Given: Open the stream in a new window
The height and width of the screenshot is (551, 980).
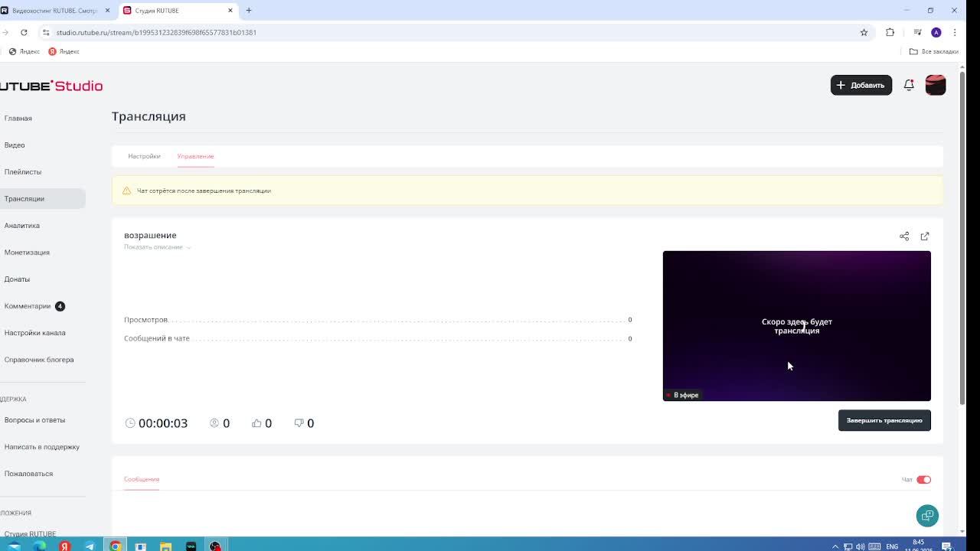Looking at the screenshot, I should pyautogui.click(x=925, y=236).
